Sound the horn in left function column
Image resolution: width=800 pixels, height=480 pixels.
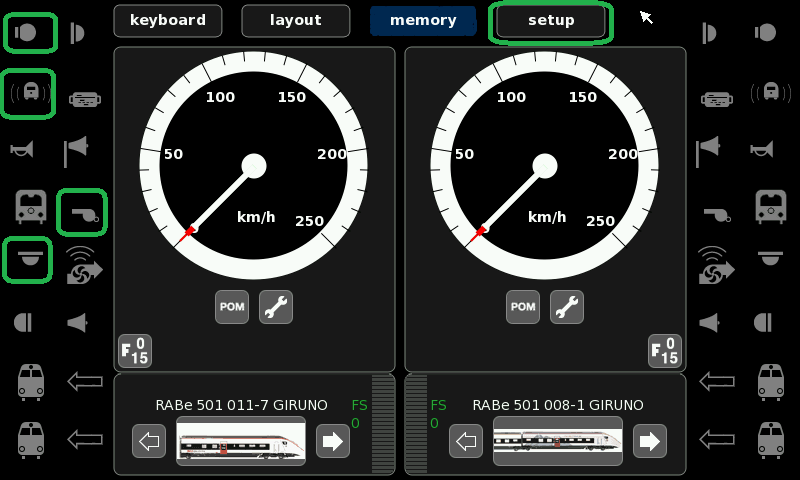click(21, 151)
